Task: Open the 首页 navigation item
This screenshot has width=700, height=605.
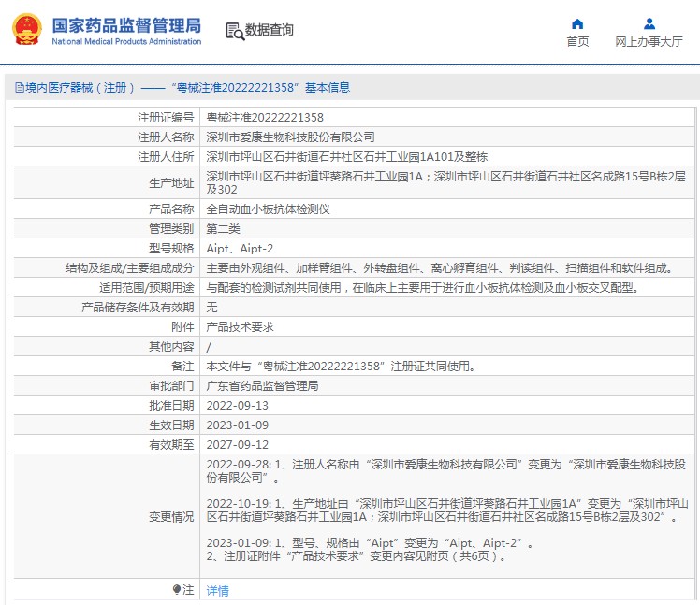Action: 577,42
